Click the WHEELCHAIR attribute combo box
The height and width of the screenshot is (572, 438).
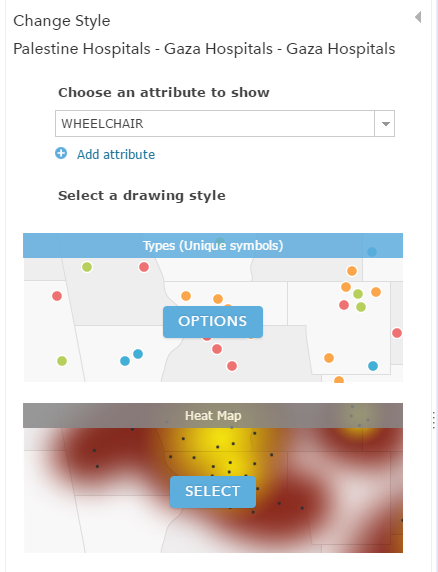[x=225, y=124]
